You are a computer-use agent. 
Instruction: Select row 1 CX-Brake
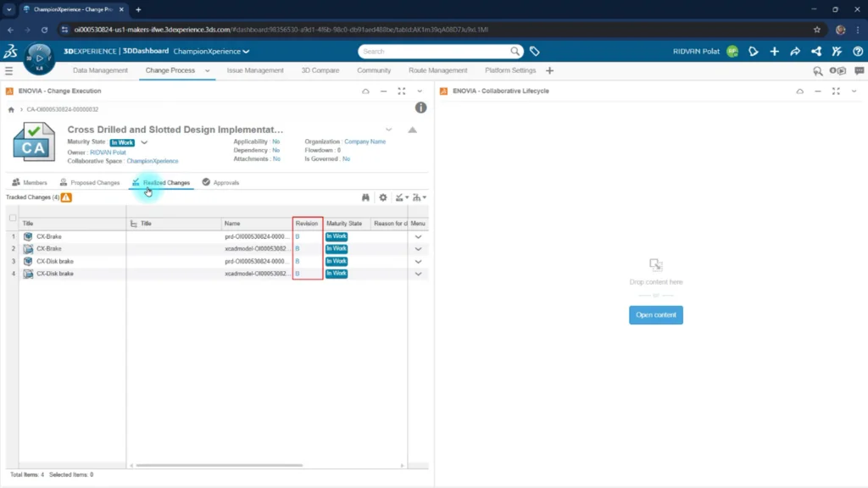[x=48, y=236]
